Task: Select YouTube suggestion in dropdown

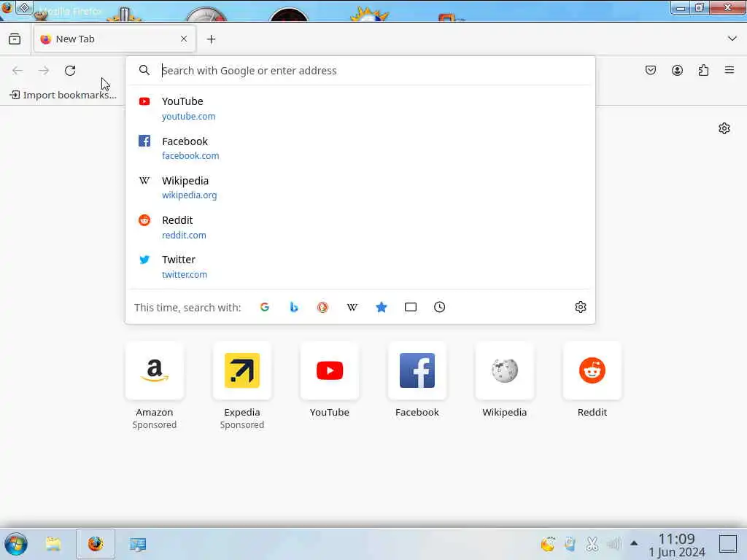Action: tap(360, 109)
